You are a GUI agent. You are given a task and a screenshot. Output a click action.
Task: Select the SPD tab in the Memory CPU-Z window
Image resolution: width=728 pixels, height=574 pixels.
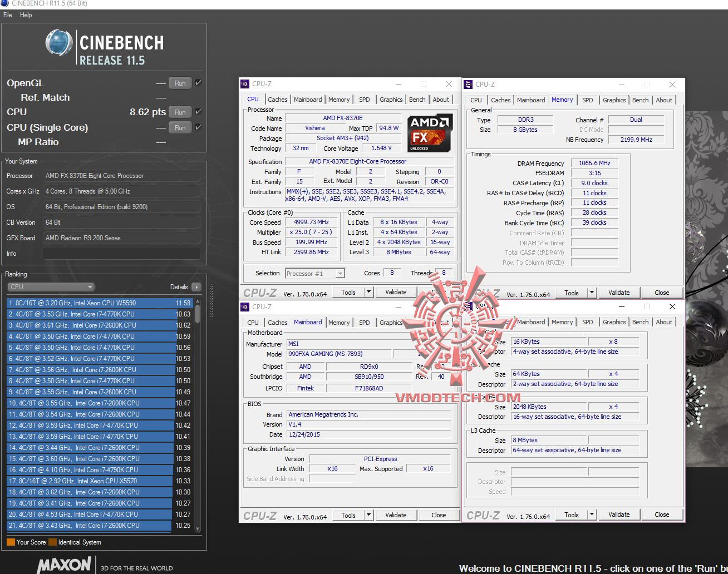tap(588, 100)
